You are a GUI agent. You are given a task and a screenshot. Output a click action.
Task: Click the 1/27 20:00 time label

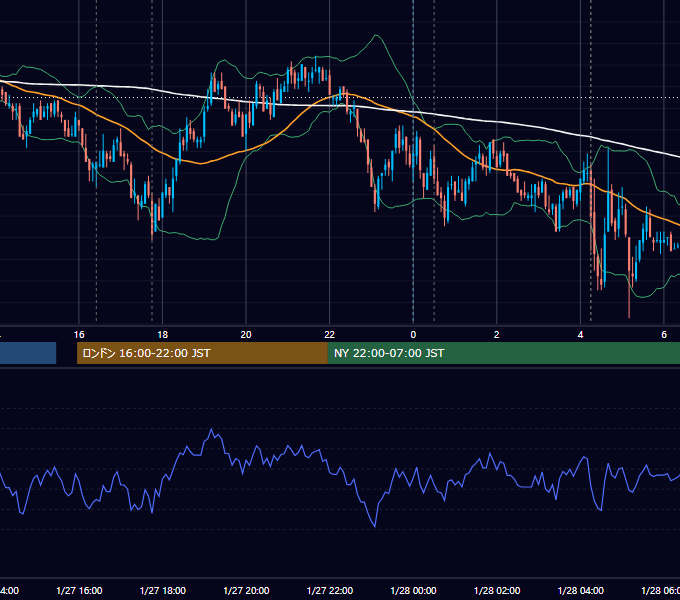pyautogui.click(x=246, y=590)
